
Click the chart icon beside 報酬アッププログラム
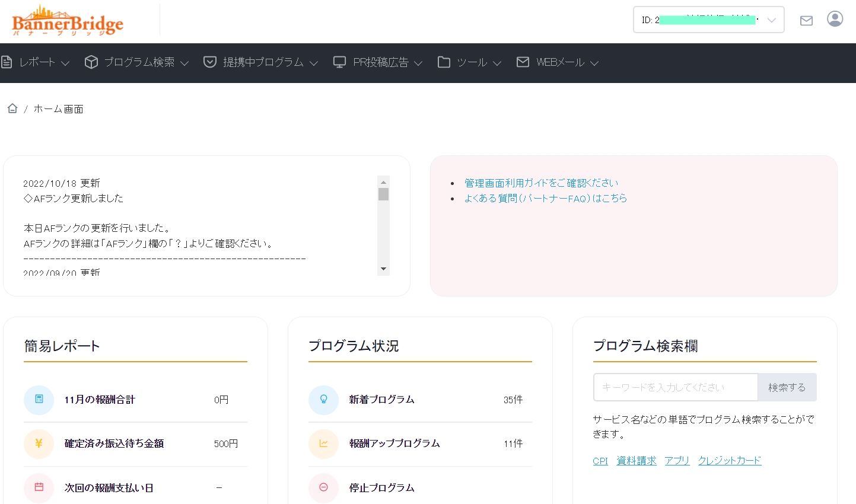(323, 444)
